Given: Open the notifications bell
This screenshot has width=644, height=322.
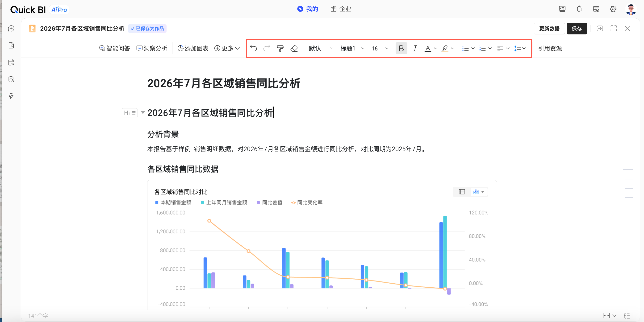Looking at the screenshot, I should [579, 9].
